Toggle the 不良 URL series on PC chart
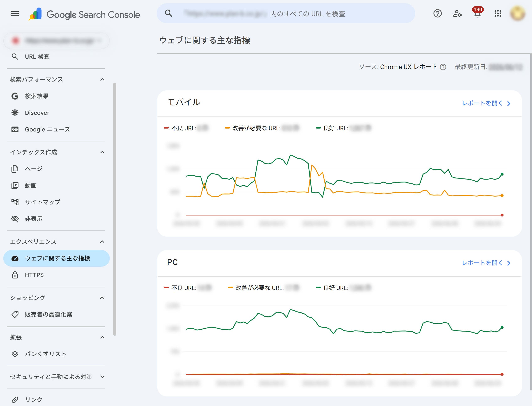 (187, 288)
